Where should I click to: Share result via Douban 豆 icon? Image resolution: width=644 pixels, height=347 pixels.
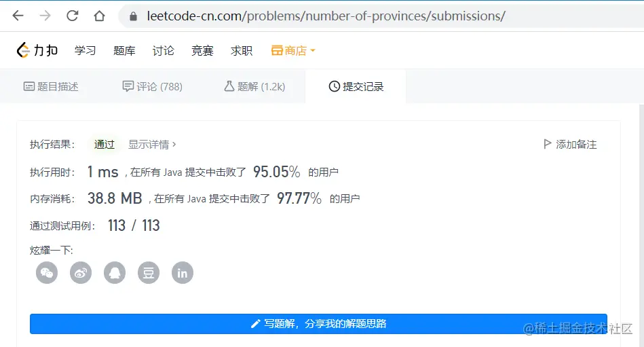coord(148,272)
